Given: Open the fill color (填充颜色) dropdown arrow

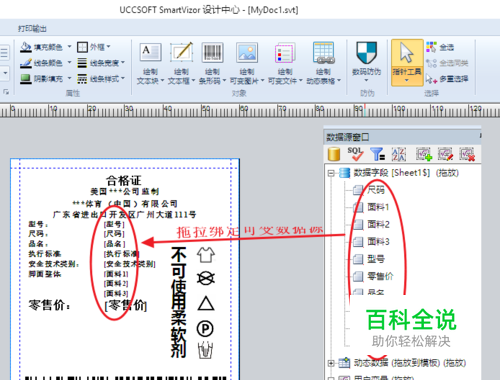Looking at the screenshot, I should pyautogui.click(x=69, y=46).
